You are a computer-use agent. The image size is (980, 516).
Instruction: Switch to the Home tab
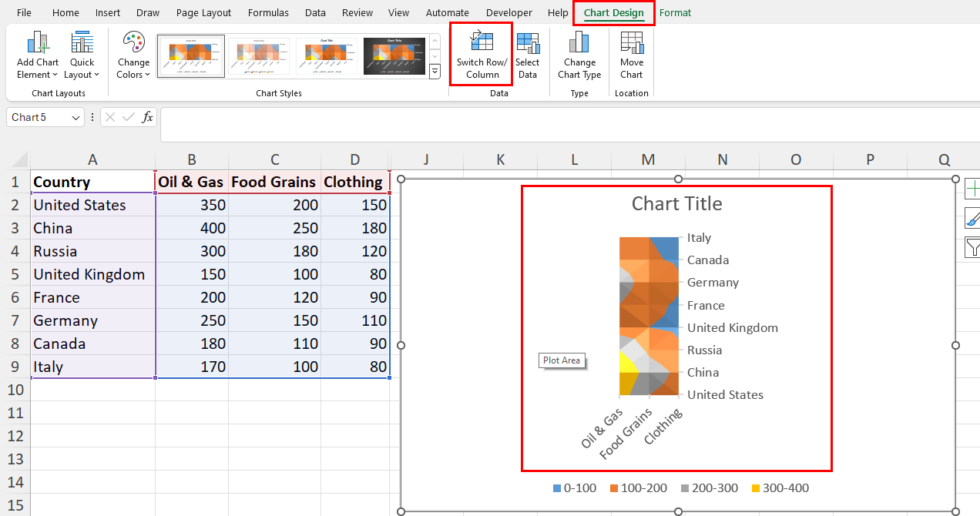click(x=66, y=12)
